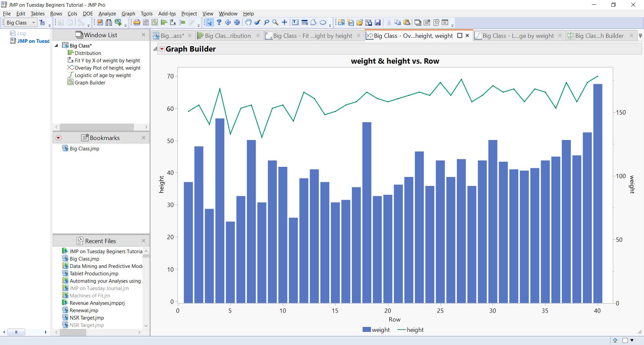Click the Save toolbar icon

[378, 22]
